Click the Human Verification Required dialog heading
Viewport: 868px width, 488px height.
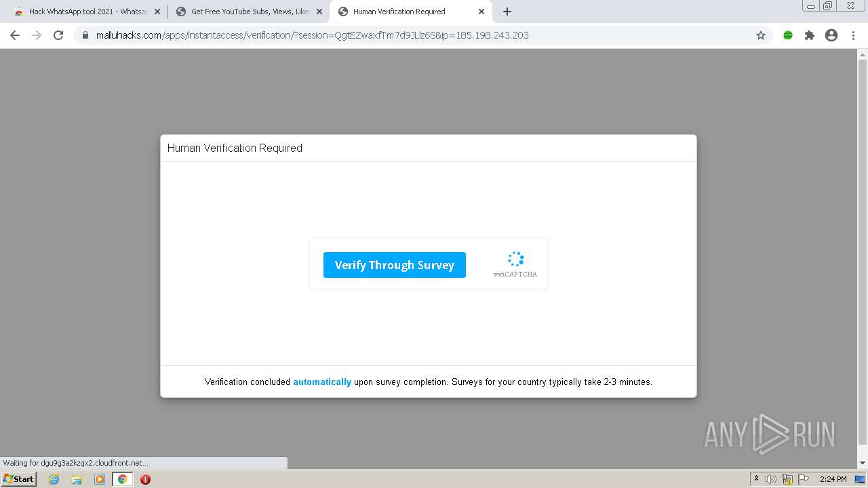click(235, 148)
